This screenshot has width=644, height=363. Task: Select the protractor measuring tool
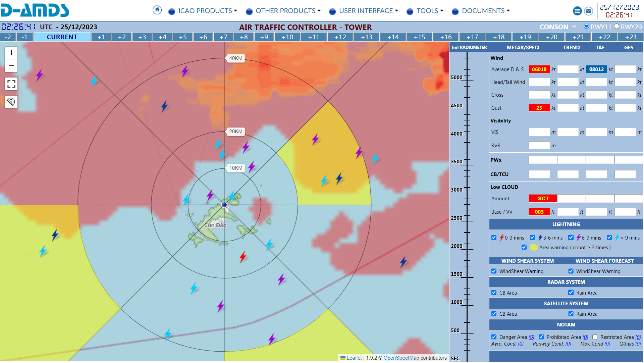coord(11,102)
